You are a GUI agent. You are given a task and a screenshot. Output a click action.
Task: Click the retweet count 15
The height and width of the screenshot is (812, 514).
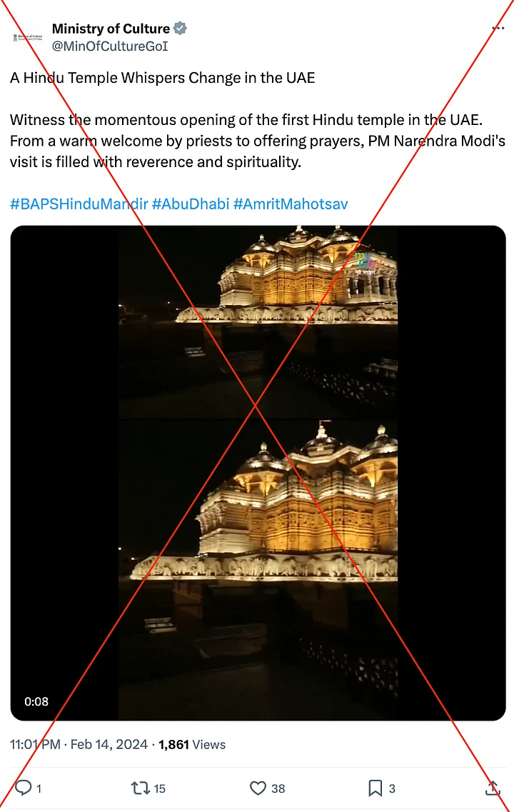159,788
